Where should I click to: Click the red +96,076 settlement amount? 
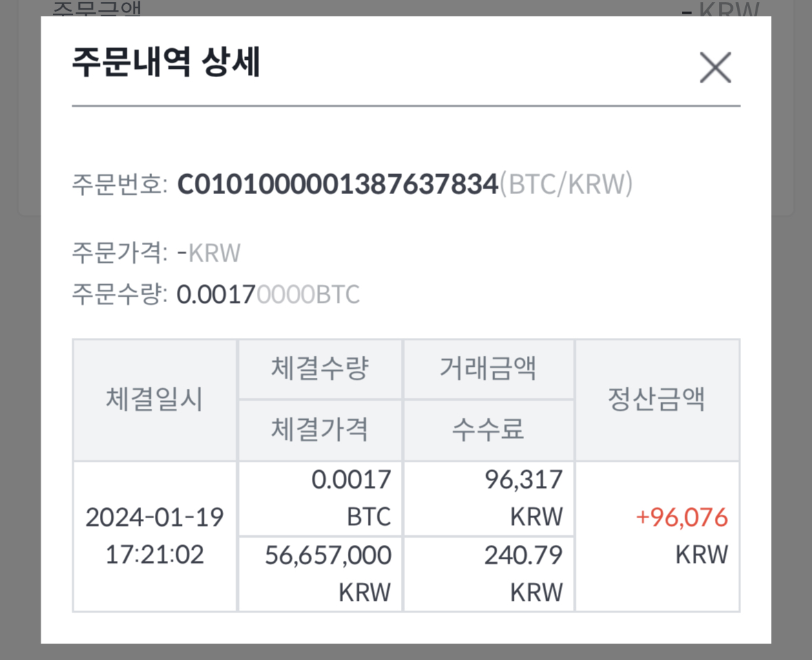pos(681,518)
